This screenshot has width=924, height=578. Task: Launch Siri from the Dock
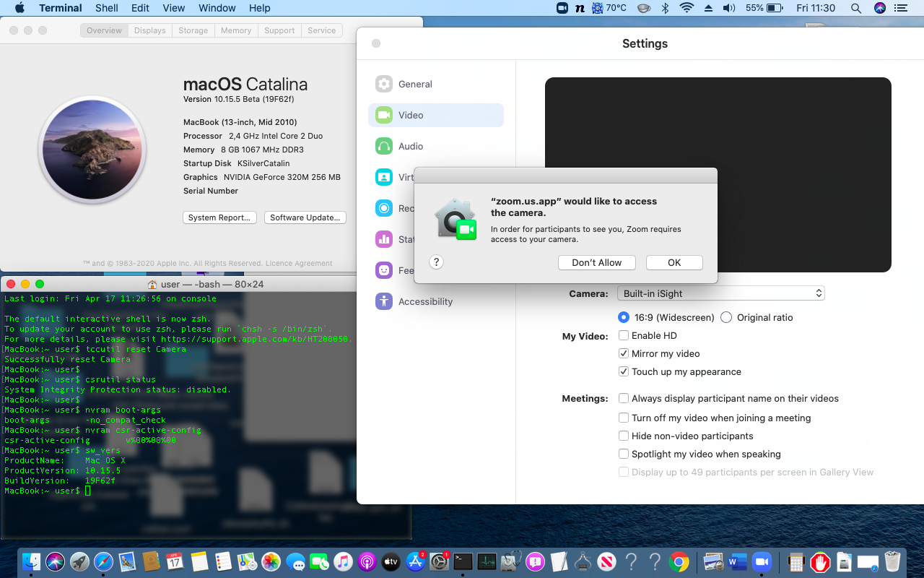tap(56, 561)
